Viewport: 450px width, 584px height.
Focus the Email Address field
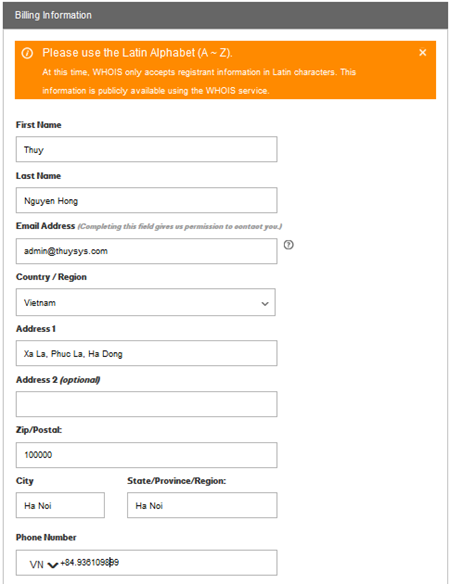point(146,251)
